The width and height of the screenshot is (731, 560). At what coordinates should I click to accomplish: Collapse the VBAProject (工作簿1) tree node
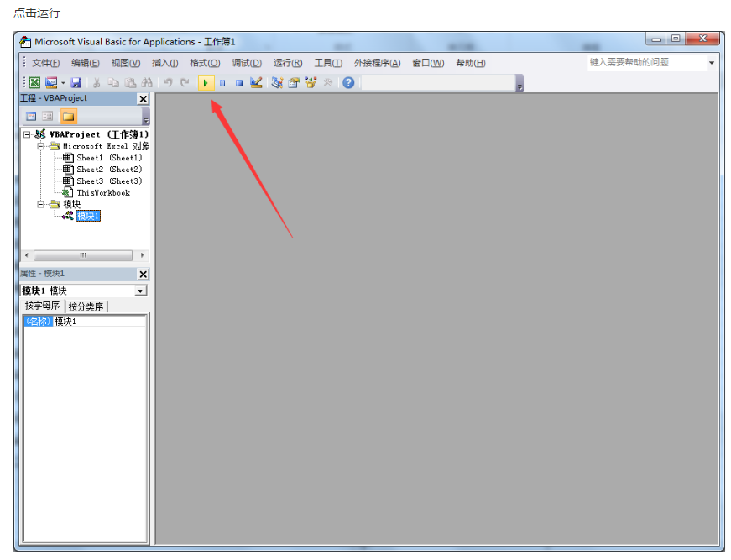pos(27,134)
